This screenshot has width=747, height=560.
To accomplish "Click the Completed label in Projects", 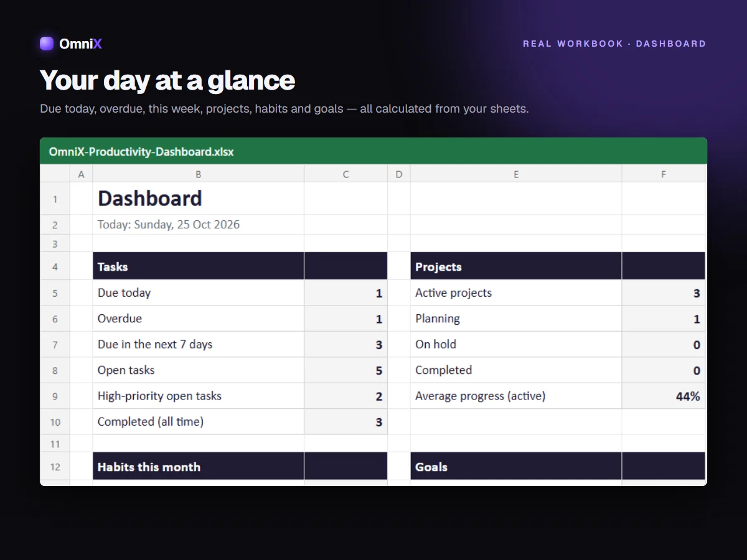I will (x=516, y=370).
